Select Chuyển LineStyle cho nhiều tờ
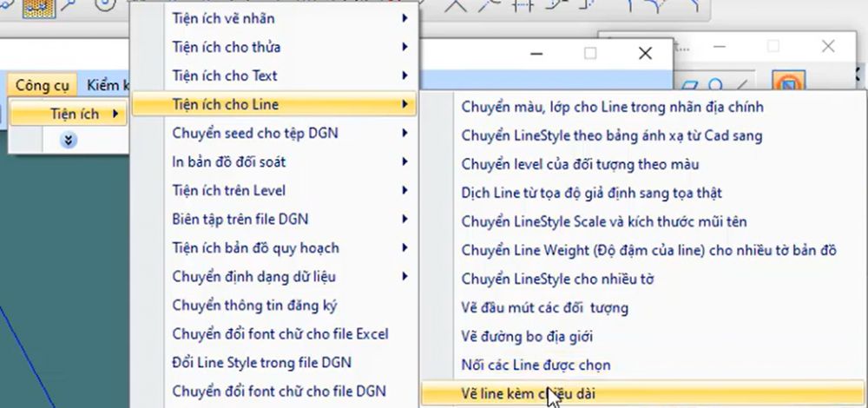This screenshot has width=868, height=408. 644,279
